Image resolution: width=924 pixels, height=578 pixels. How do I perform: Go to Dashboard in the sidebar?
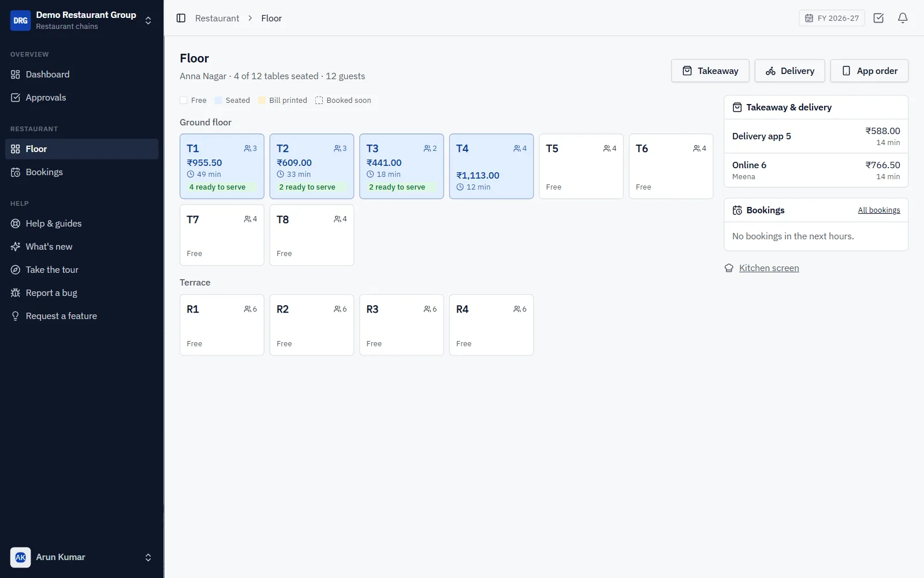[81, 75]
